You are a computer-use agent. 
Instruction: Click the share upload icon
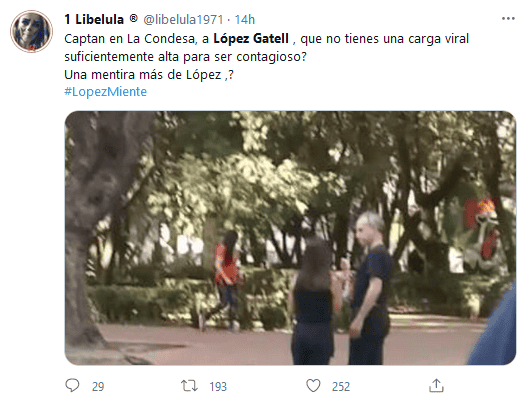click(x=436, y=385)
